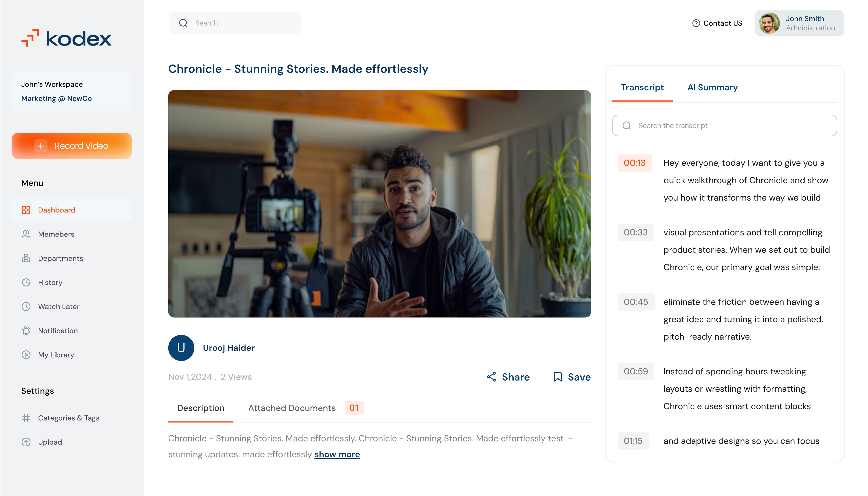868x496 pixels.
Task: Select the Transcript tab
Action: [x=642, y=88]
